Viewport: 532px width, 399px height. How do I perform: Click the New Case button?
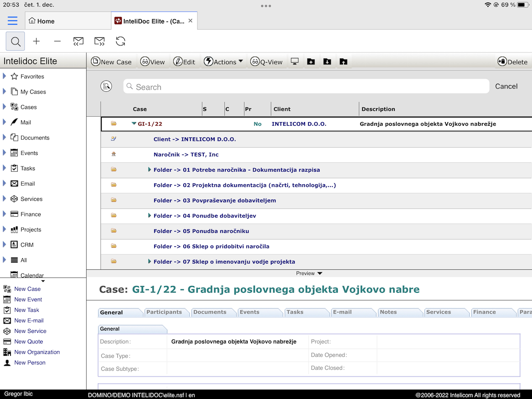point(111,61)
